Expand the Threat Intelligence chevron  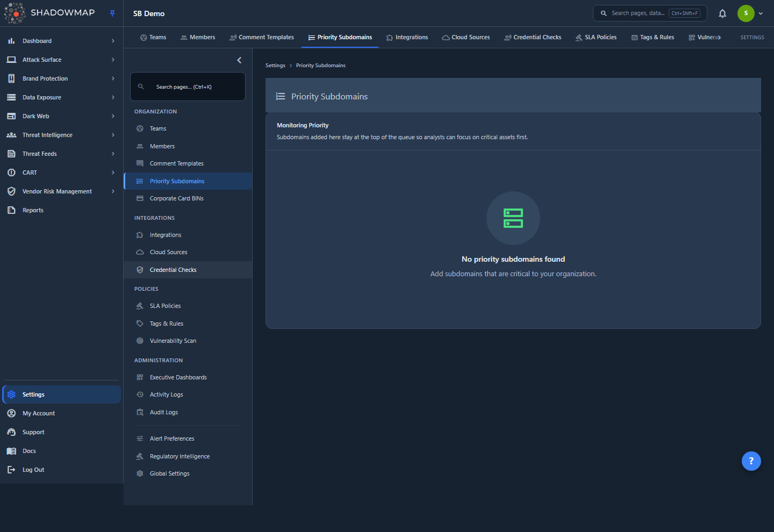pyautogui.click(x=113, y=135)
